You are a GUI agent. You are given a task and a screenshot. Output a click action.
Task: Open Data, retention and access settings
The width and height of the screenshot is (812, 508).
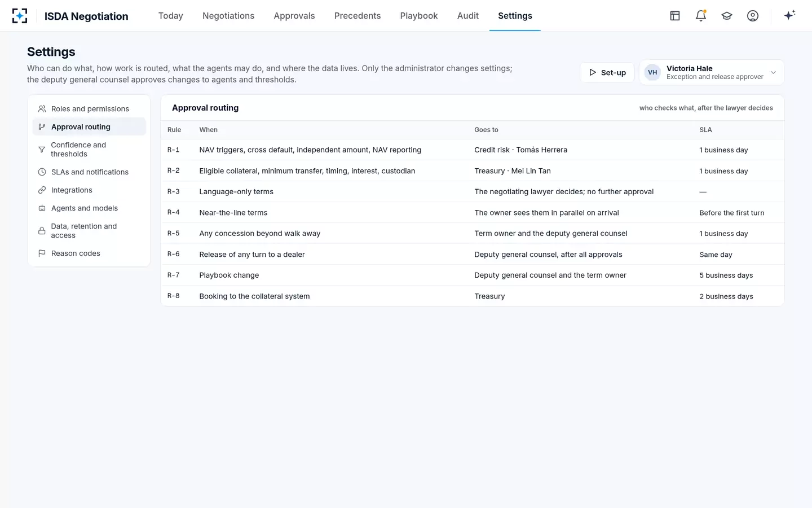click(x=89, y=231)
